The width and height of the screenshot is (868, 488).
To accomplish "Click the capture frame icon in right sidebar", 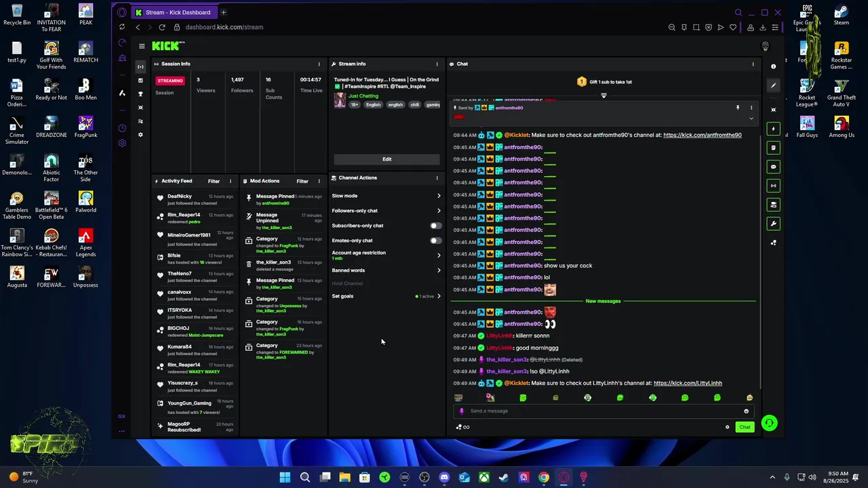I will tap(773, 110).
